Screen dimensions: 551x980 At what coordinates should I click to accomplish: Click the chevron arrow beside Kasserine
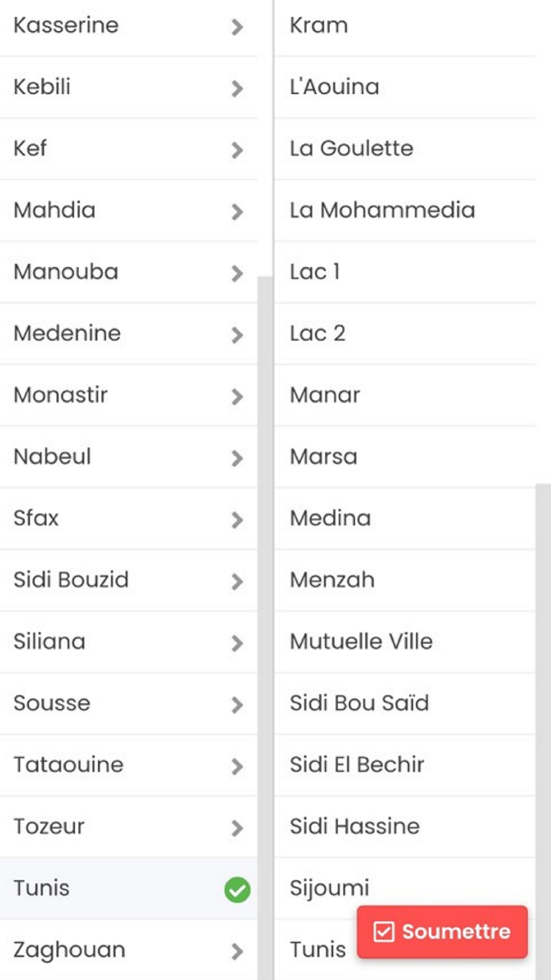[237, 26]
